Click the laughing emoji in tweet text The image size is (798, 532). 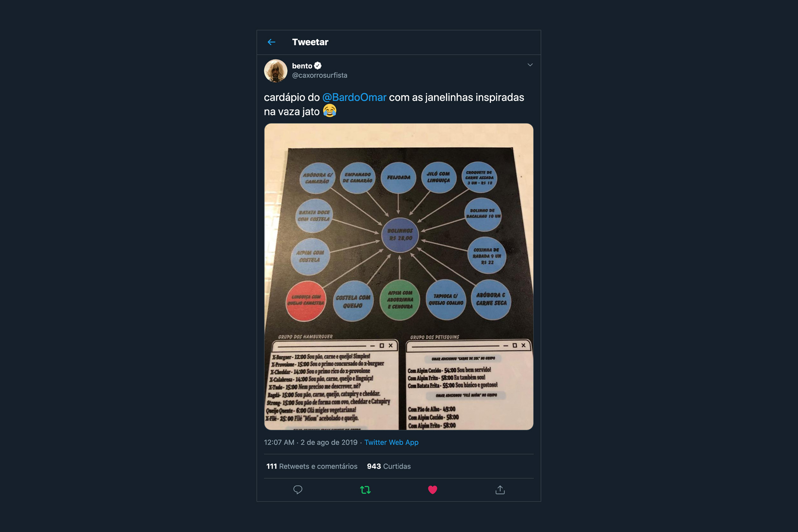click(x=329, y=111)
